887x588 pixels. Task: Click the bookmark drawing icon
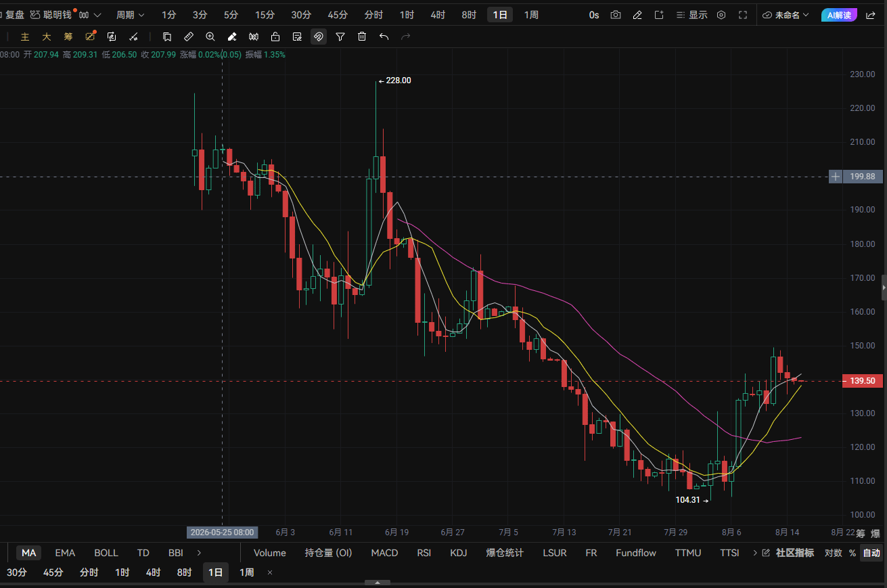pos(167,37)
